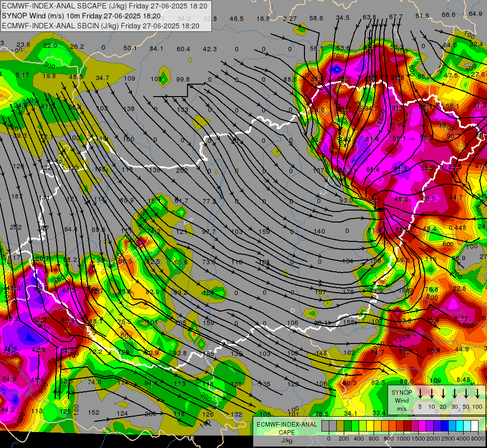Pick the yellow legend swatch right of 600
Viewport: 487px width, 448px height.
pyautogui.click(x=378, y=426)
